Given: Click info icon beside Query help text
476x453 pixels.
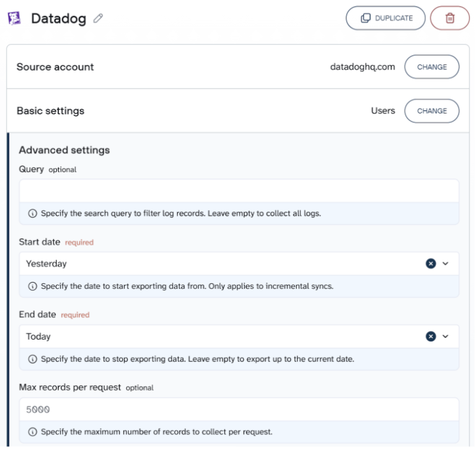Looking at the screenshot, I should (x=32, y=213).
